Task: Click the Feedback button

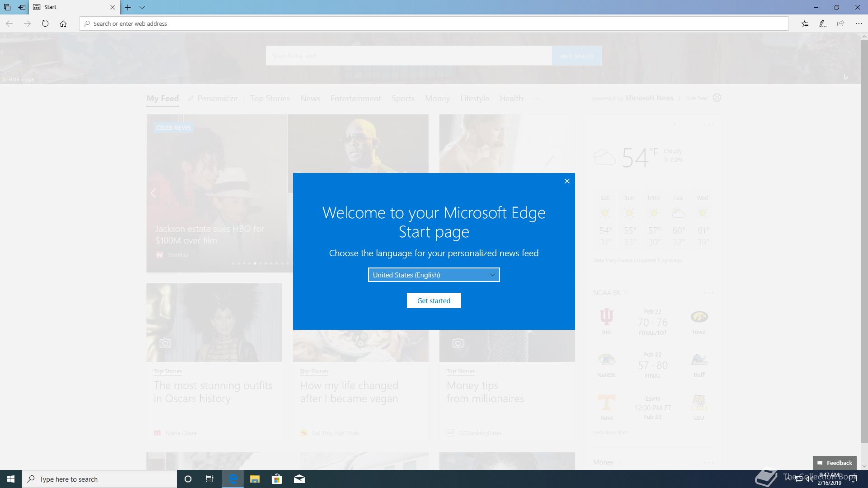Action: (835, 463)
